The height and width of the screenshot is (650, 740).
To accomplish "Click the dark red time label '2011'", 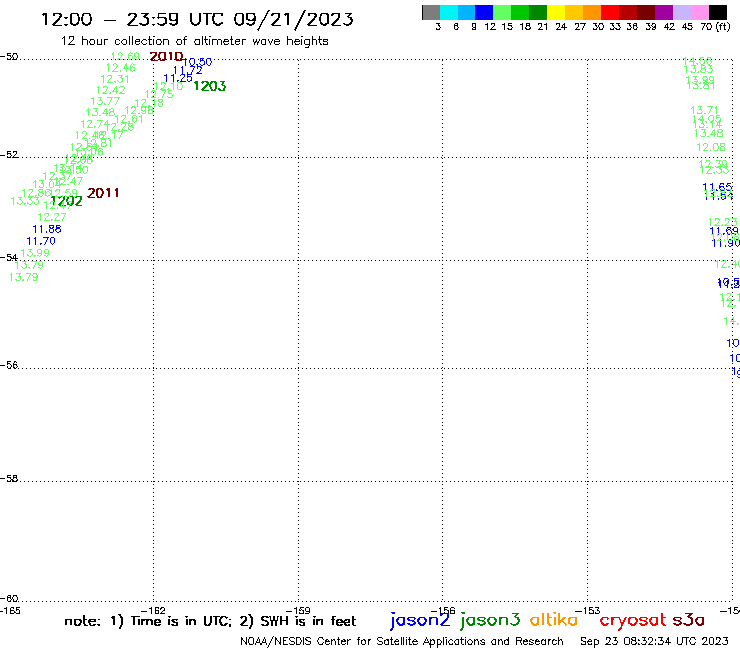I will coord(103,193).
